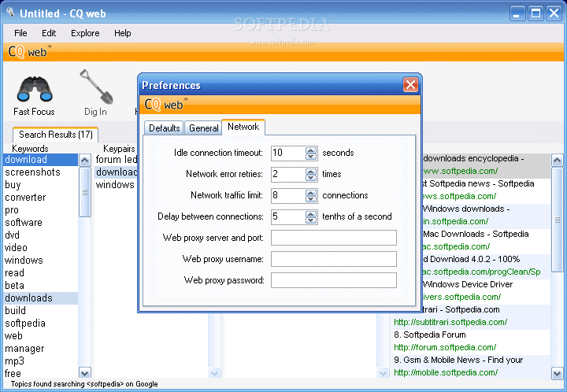
Task: Increase Idle connection timeout with up arrow
Action: tap(311, 150)
